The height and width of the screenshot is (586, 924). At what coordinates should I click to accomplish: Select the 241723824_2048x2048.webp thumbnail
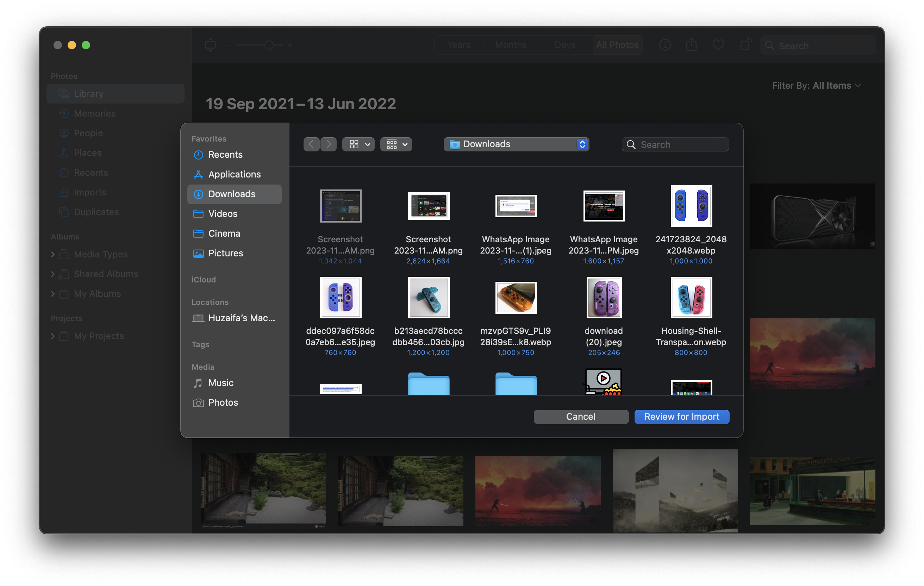[691, 206]
